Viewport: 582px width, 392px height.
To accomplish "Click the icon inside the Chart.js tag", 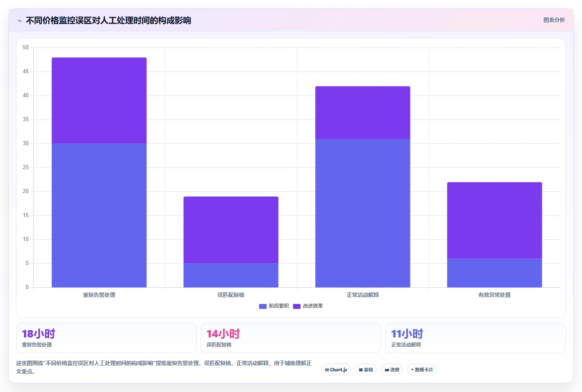I will pos(327,370).
